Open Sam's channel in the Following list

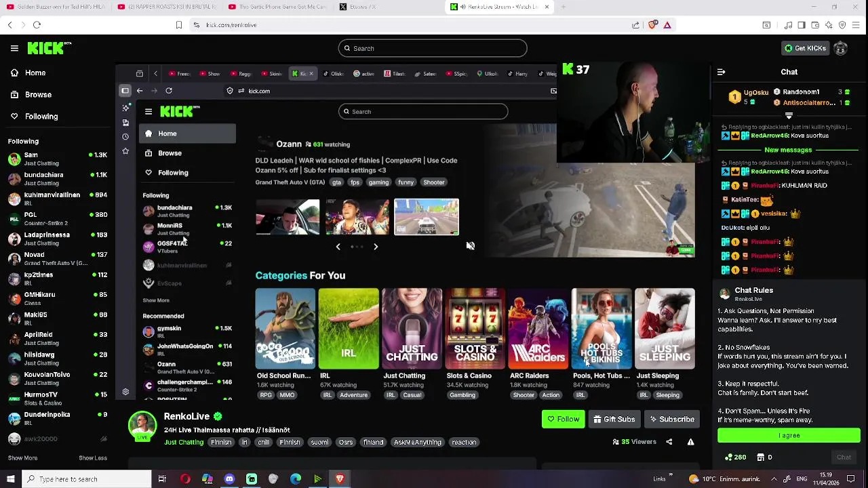coord(58,159)
